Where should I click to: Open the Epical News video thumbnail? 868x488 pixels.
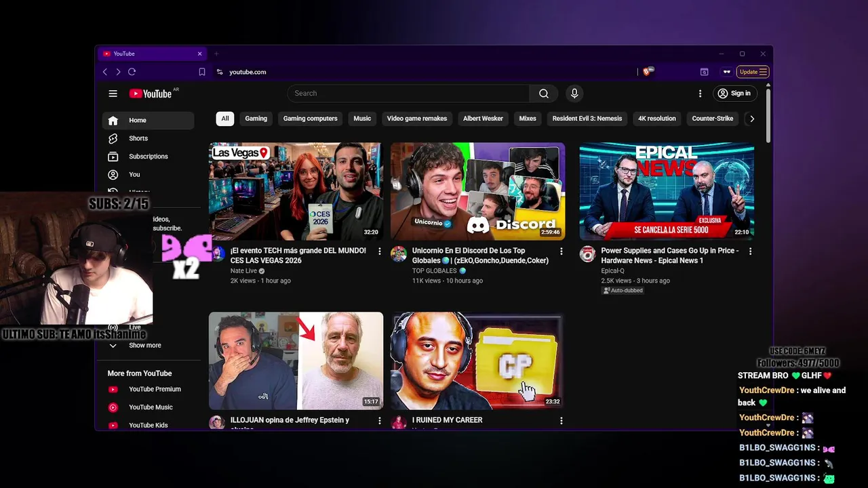click(x=667, y=191)
